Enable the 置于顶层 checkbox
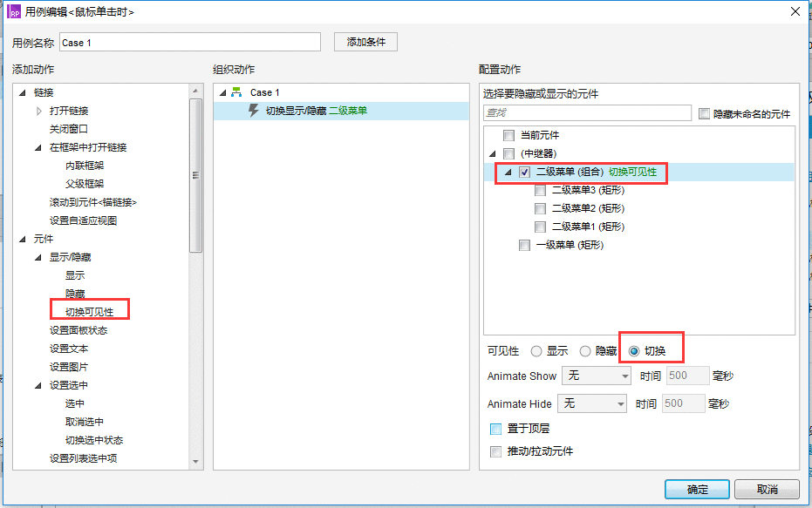This screenshot has height=508, width=812. click(x=495, y=429)
